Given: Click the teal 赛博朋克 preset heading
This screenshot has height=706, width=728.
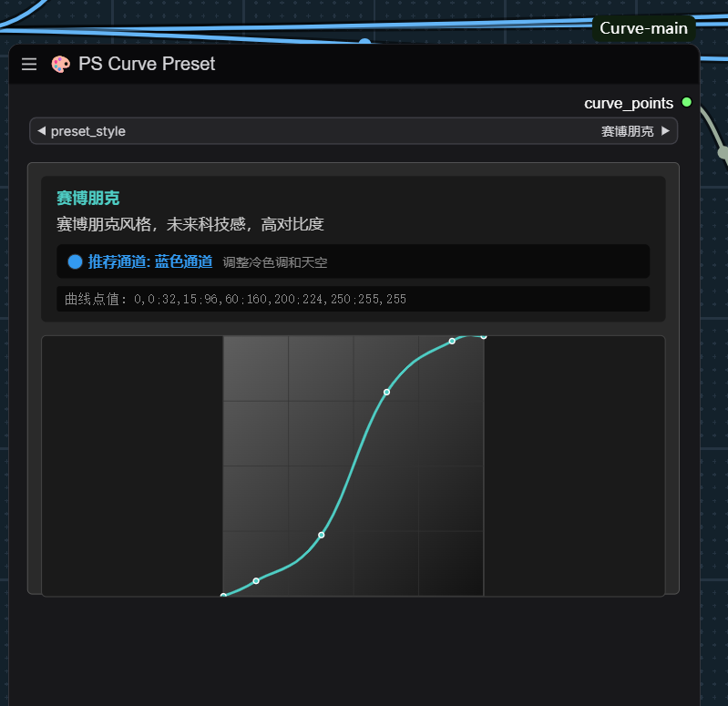Looking at the screenshot, I should pos(88,199).
